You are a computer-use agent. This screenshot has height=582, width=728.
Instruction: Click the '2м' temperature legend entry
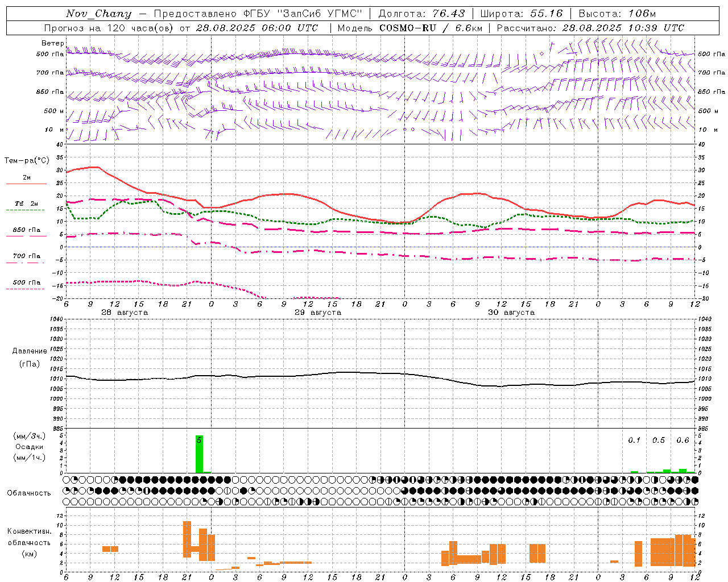click(x=27, y=178)
